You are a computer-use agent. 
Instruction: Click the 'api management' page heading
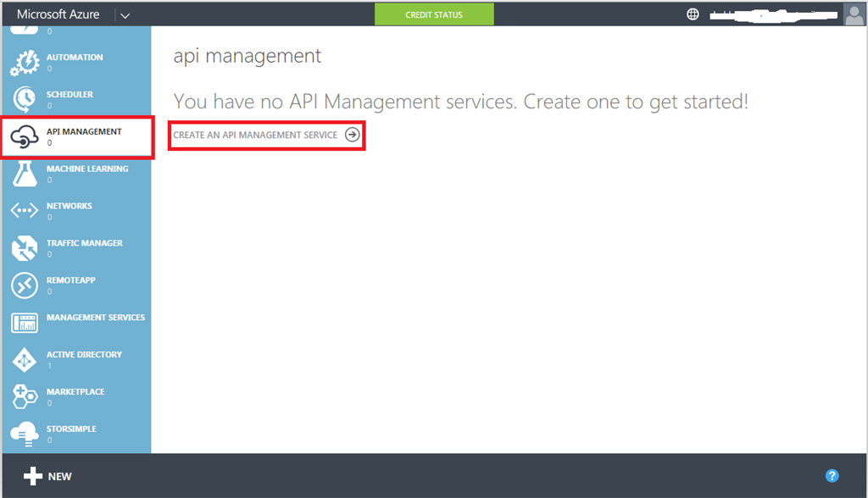pos(247,57)
